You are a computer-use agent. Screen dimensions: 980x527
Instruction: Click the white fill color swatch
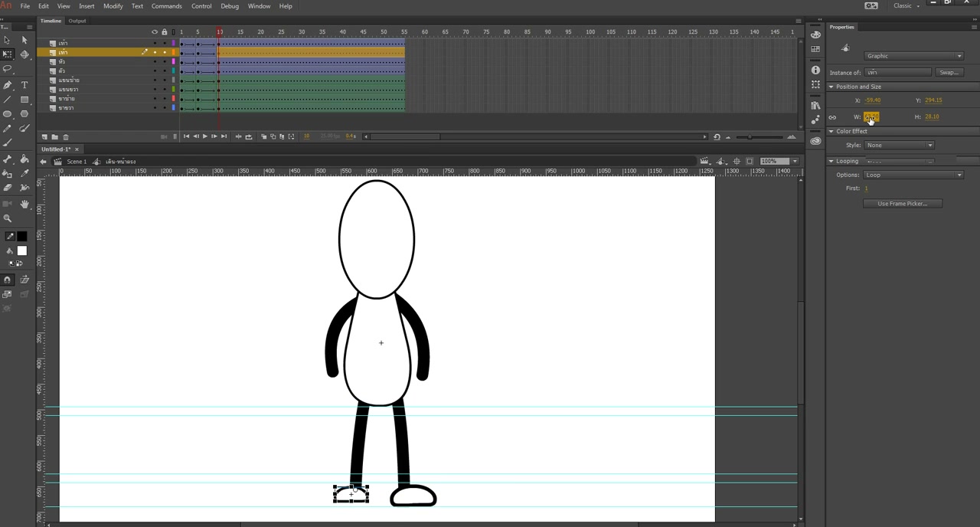pyautogui.click(x=22, y=250)
